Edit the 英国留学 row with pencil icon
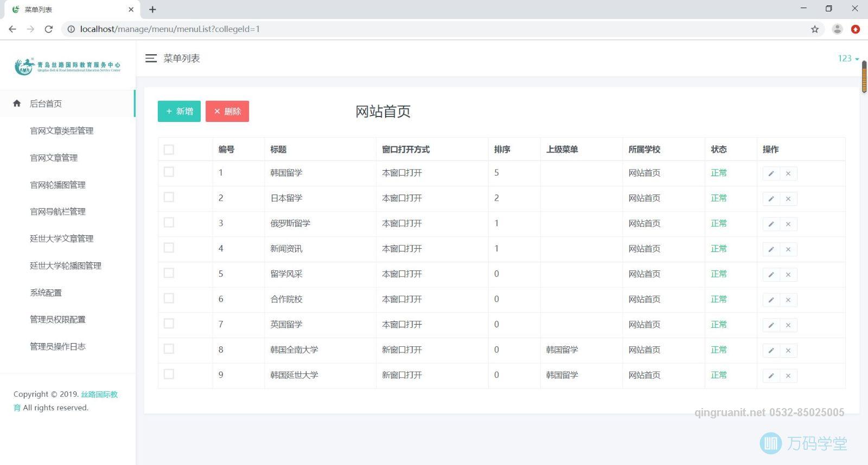868x465 pixels. (x=771, y=325)
